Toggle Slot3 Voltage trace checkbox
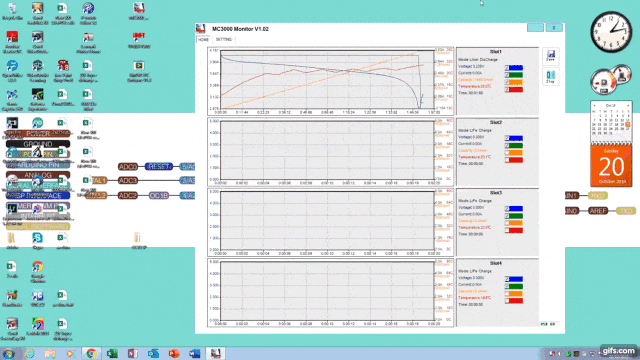The width and height of the screenshot is (640, 360). [x=507, y=209]
